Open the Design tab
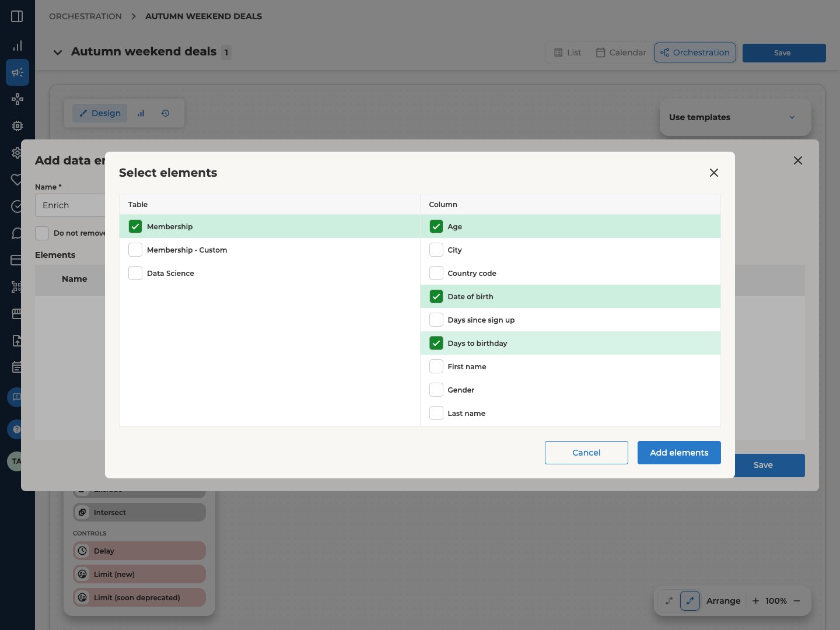Viewport: 840px width, 630px height. (x=100, y=113)
